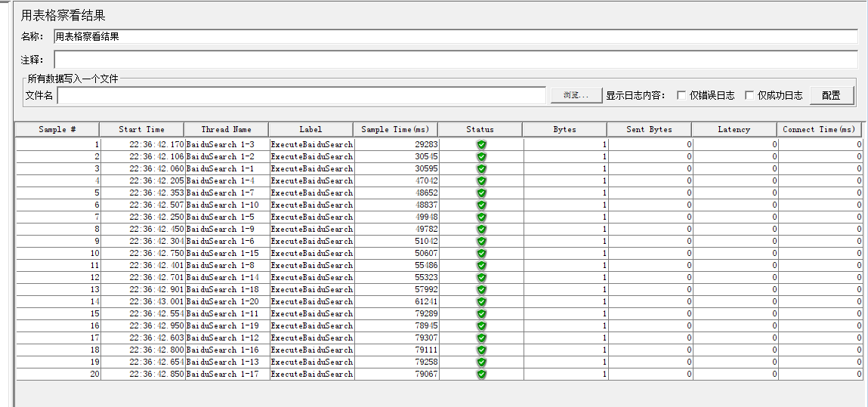The image size is (868, 407).
Task: Open the 配置 configure button
Action: (832, 95)
